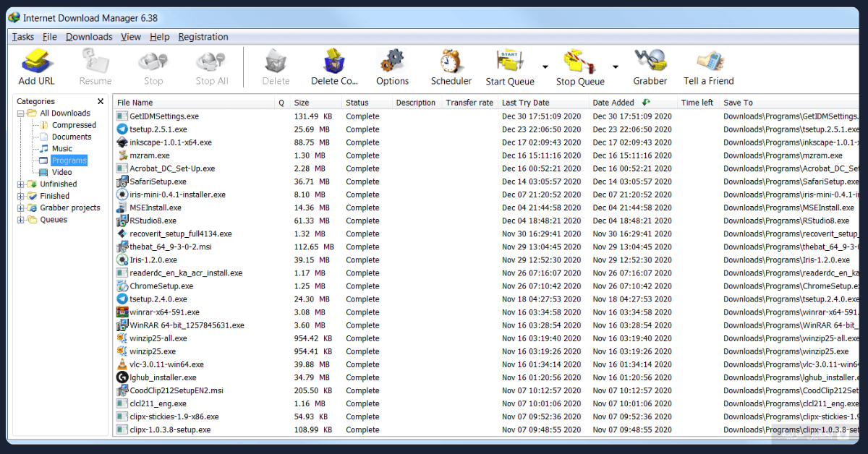
Task: Open the Scheduler clock icon
Action: click(x=451, y=61)
